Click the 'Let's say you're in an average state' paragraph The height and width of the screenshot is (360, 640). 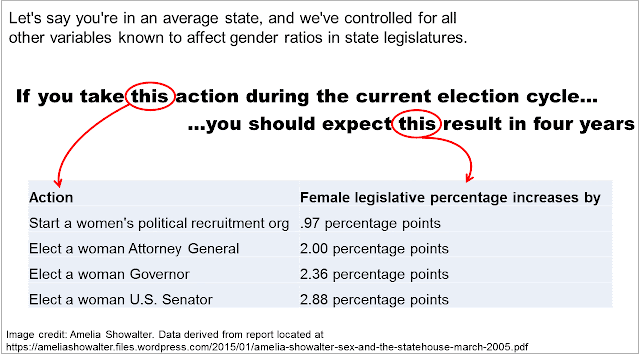[238, 28]
